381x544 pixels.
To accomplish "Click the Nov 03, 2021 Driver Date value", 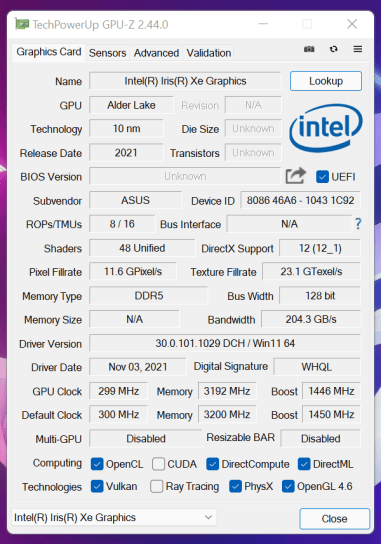I will (138, 367).
